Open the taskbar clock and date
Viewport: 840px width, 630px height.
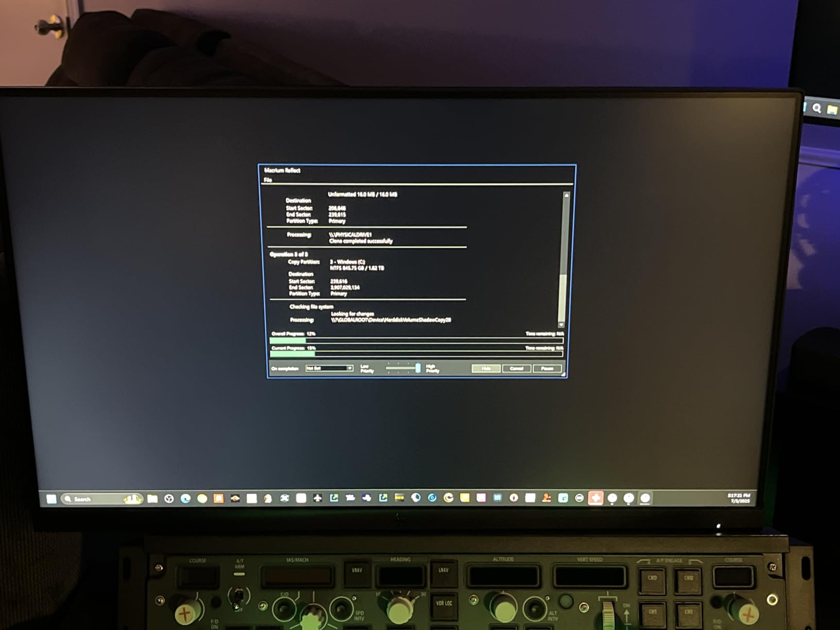click(739, 498)
